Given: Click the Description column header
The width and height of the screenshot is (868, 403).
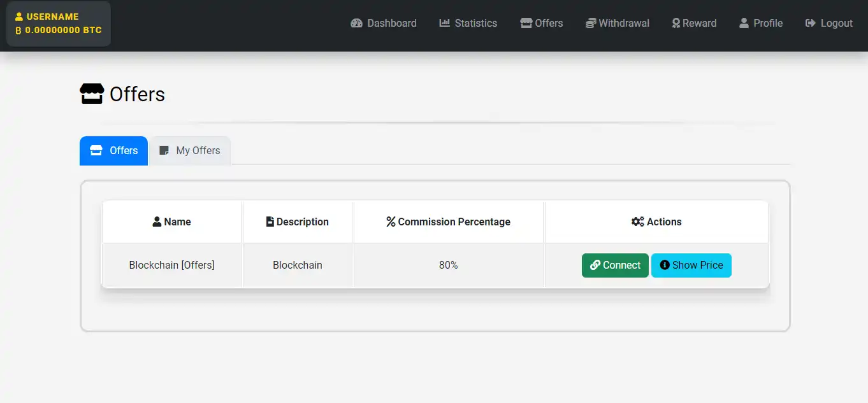Looking at the screenshot, I should tap(297, 222).
